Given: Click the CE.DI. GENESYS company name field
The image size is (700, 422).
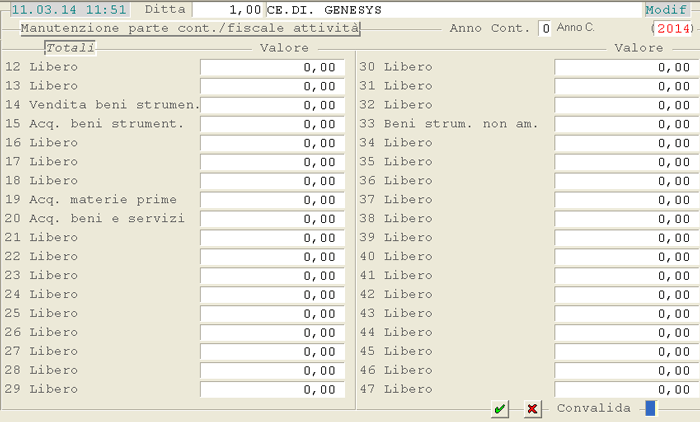Looking at the screenshot, I should 450,9.
